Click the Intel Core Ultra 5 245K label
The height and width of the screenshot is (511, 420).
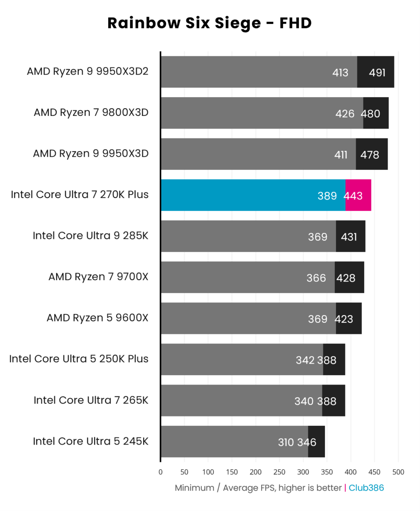tap(91, 441)
